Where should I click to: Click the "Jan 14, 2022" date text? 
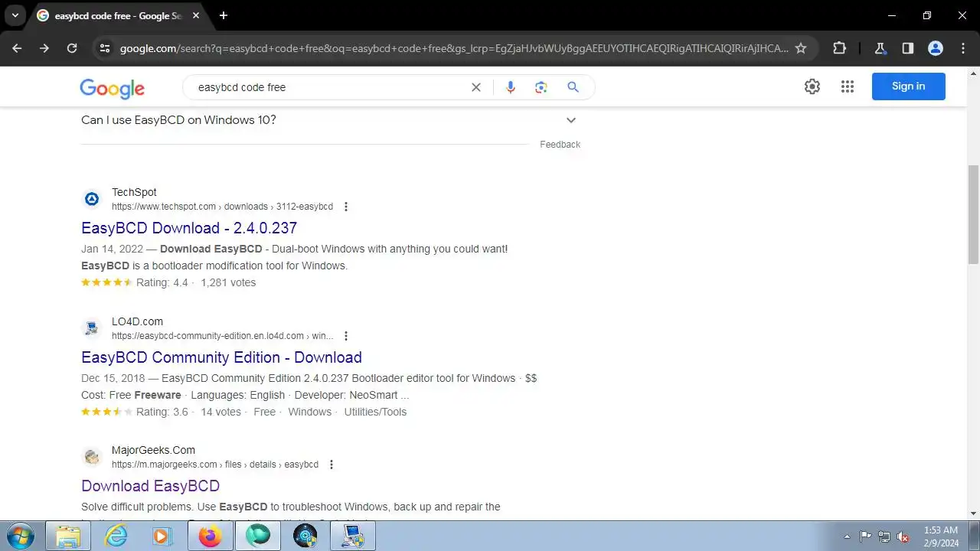click(113, 249)
